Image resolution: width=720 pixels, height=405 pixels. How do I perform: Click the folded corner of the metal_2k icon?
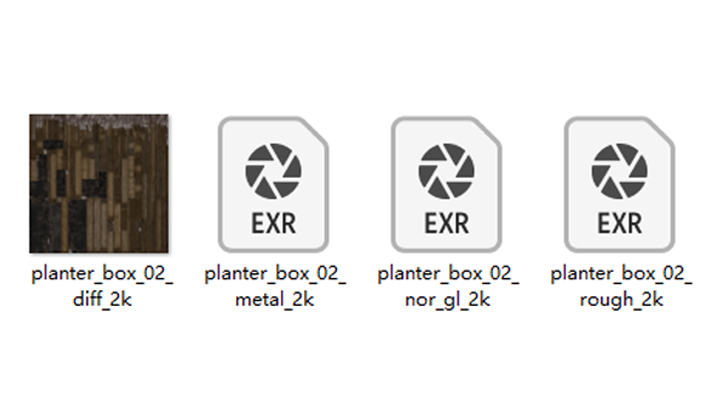pyautogui.click(x=315, y=130)
